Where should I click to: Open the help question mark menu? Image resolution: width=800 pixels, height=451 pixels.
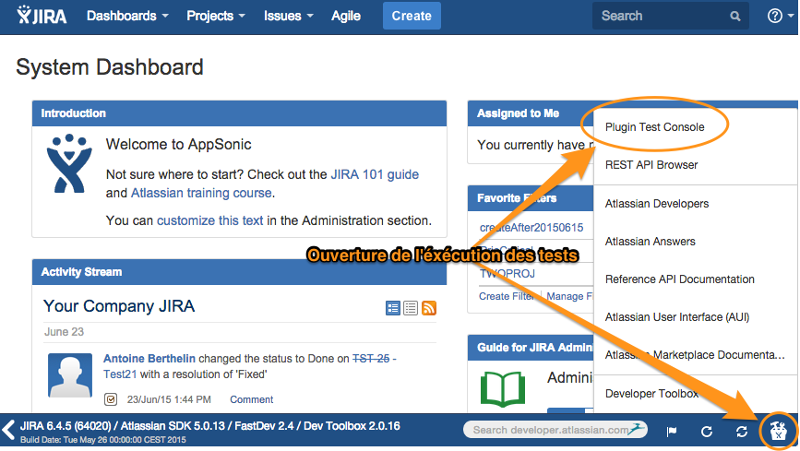(x=780, y=16)
